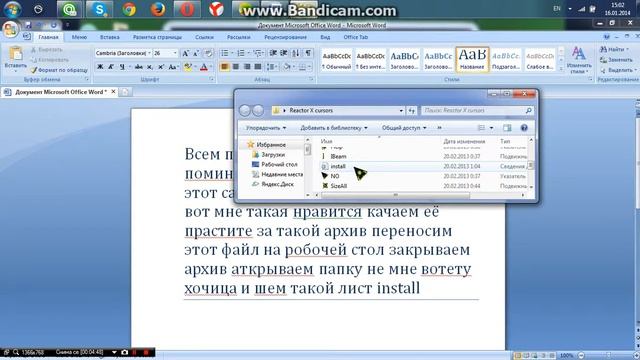Align text left

click(224, 67)
